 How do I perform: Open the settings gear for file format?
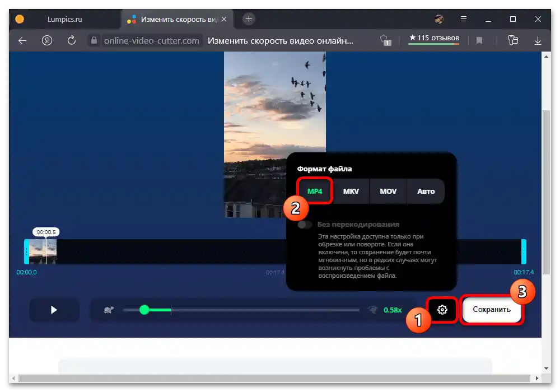pos(442,310)
